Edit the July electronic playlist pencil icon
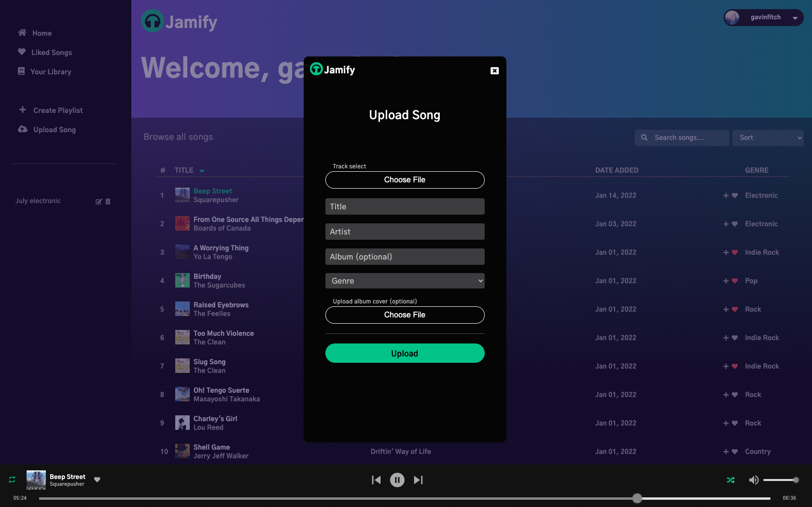This screenshot has width=812, height=507. click(99, 201)
